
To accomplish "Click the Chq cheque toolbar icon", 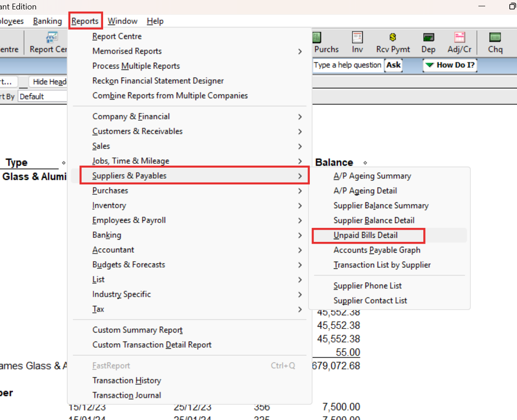I will [495, 43].
